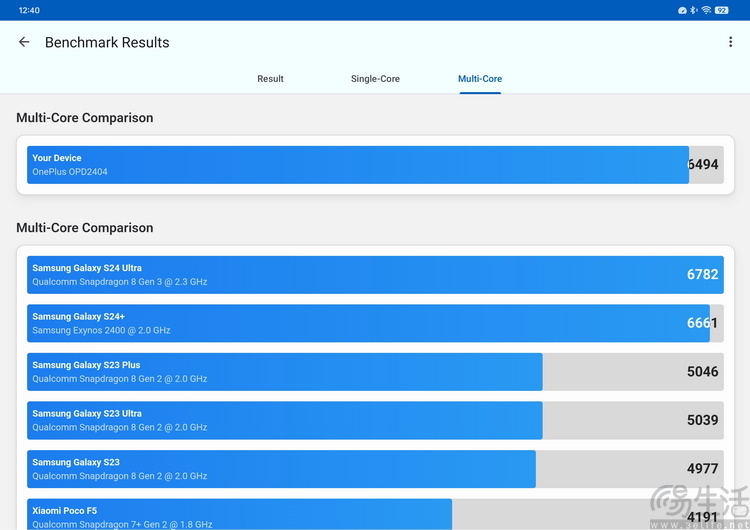The image size is (750, 530).
Task: Tap the score 6782
Action: (x=703, y=274)
